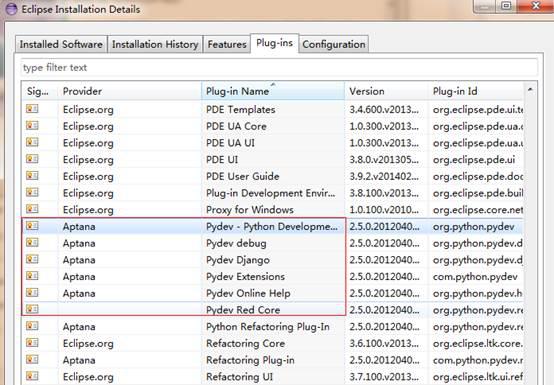Click version 3.8.100.v2013... cell
Screen dimensions: 554x385
(x=384, y=193)
